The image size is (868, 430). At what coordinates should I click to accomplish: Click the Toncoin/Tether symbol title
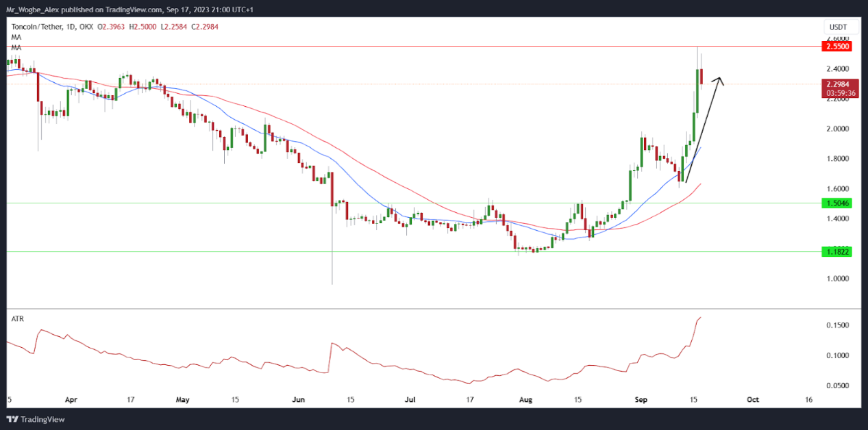[x=36, y=26]
